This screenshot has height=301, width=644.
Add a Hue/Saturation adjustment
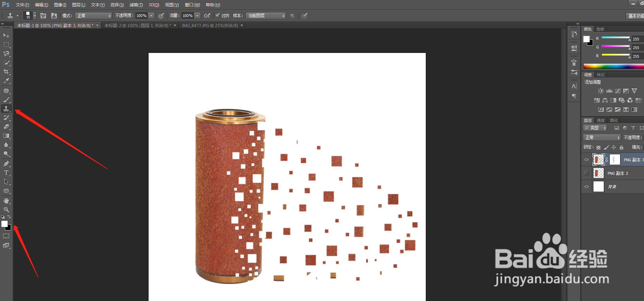[597, 100]
